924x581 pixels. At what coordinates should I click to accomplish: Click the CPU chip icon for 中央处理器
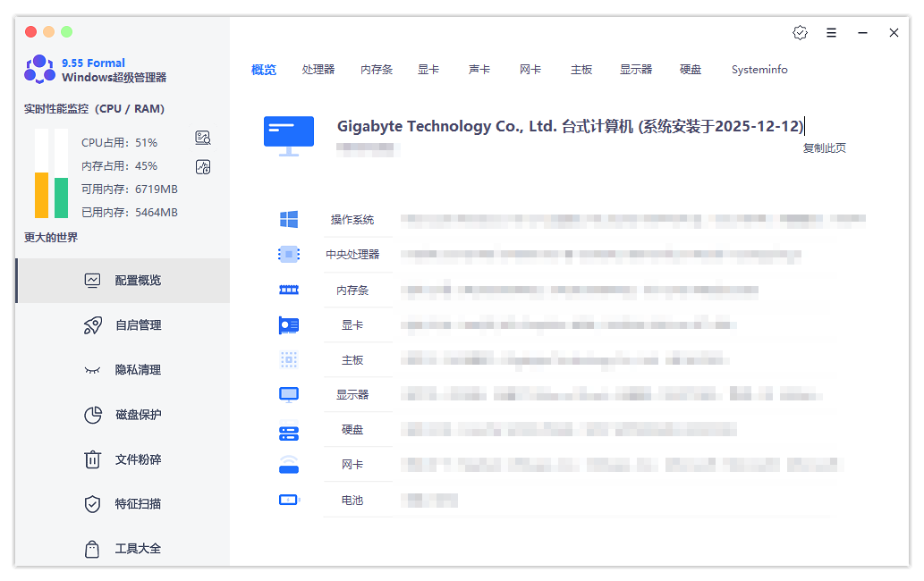pos(289,254)
